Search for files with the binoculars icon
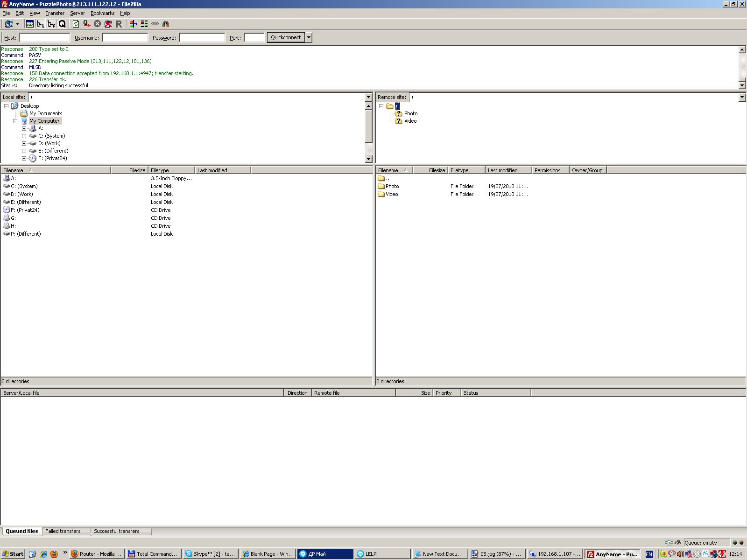Screen dimensions: 747x560 click(165, 24)
